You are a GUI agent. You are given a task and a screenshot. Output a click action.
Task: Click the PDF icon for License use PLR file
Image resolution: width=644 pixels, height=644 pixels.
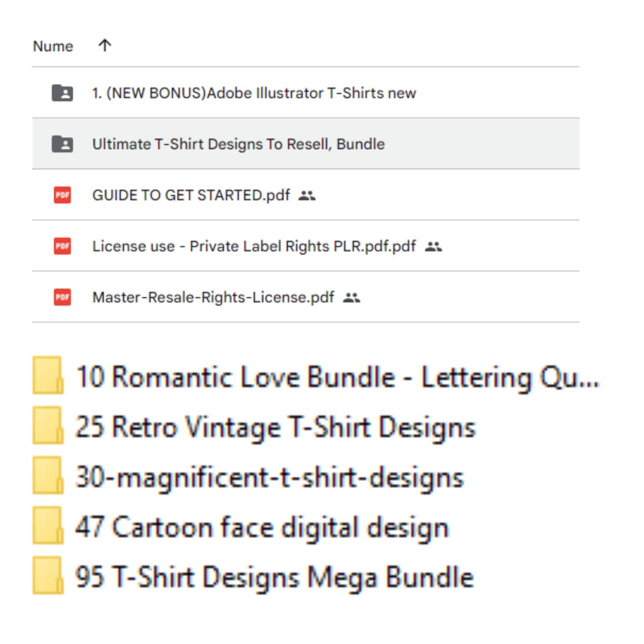[x=62, y=246]
